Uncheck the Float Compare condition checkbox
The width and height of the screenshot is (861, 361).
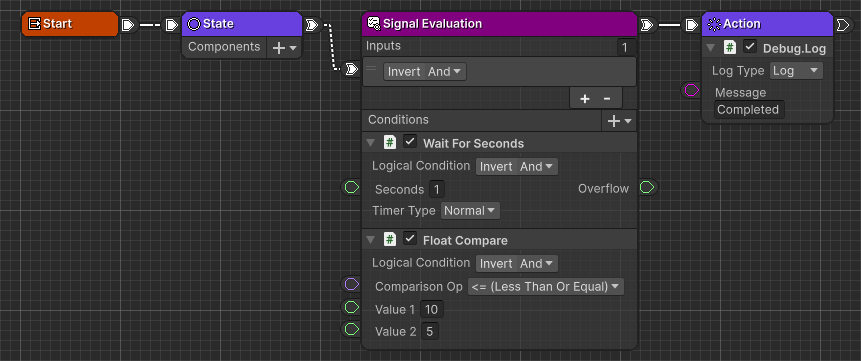tap(410, 239)
